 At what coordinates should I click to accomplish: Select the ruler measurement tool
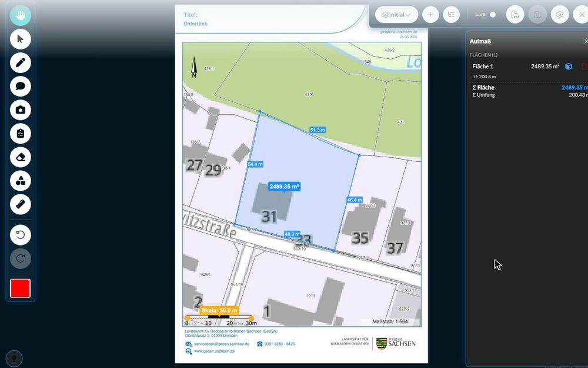click(x=20, y=204)
